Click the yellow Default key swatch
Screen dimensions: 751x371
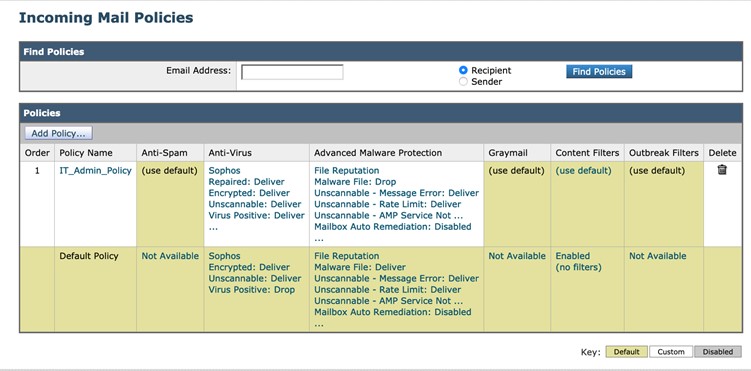point(626,352)
